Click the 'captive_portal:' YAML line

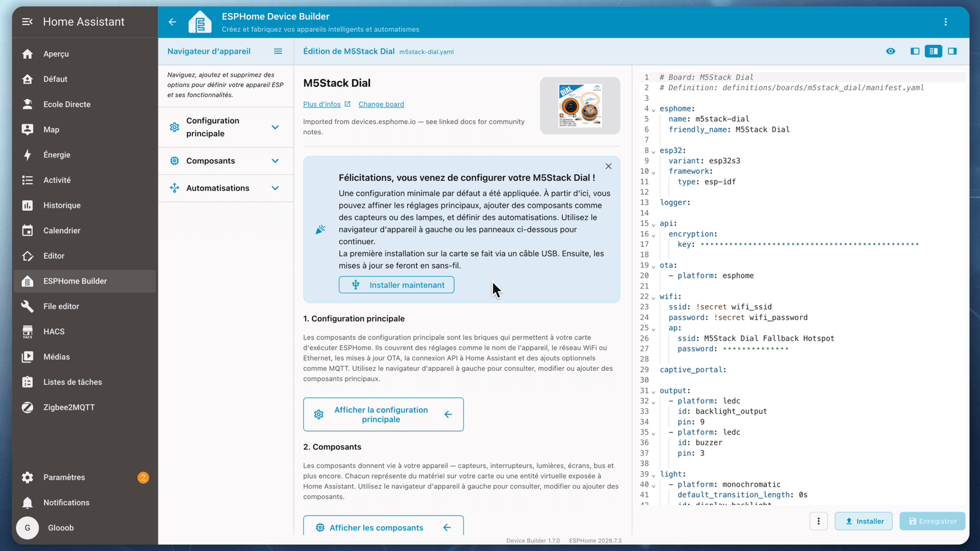(693, 370)
